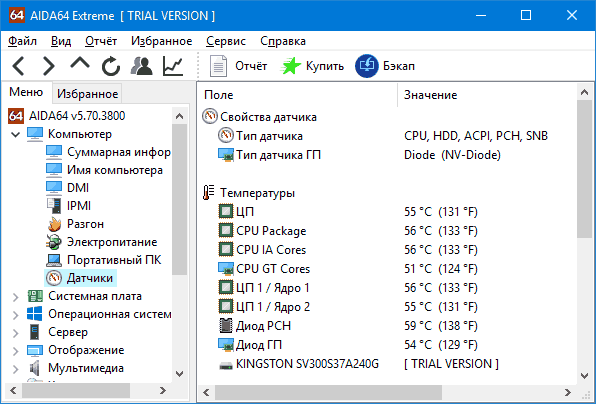Viewport: 596px width, 404px height.
Task: Click the right panel's scroll down arrow
Action: tap(585, 375)
